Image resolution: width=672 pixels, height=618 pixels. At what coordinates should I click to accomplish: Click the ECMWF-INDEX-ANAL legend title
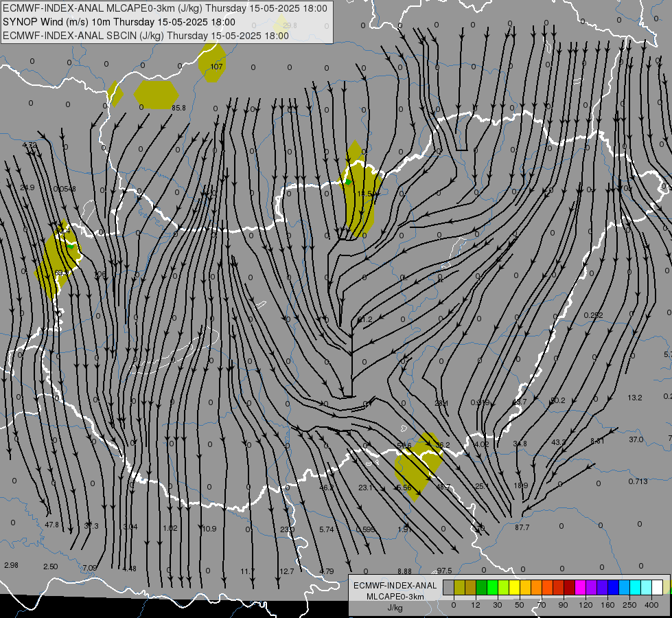click(395, 586)
